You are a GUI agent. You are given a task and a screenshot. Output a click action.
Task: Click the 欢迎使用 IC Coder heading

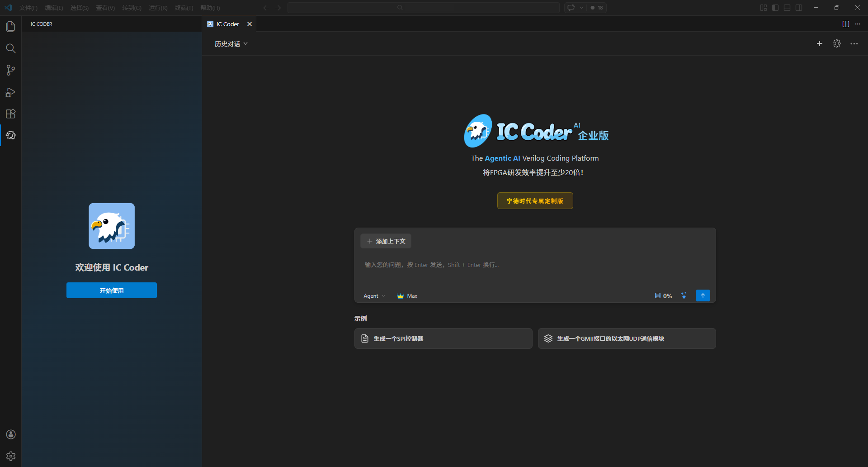112,267
